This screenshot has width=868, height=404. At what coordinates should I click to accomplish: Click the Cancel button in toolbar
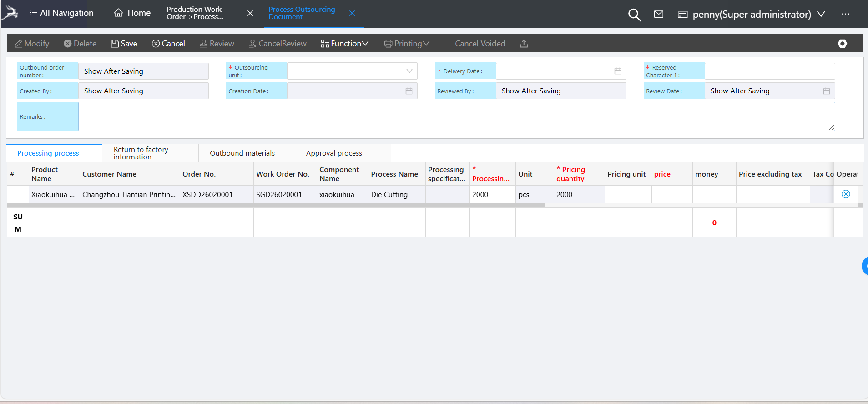168,44
